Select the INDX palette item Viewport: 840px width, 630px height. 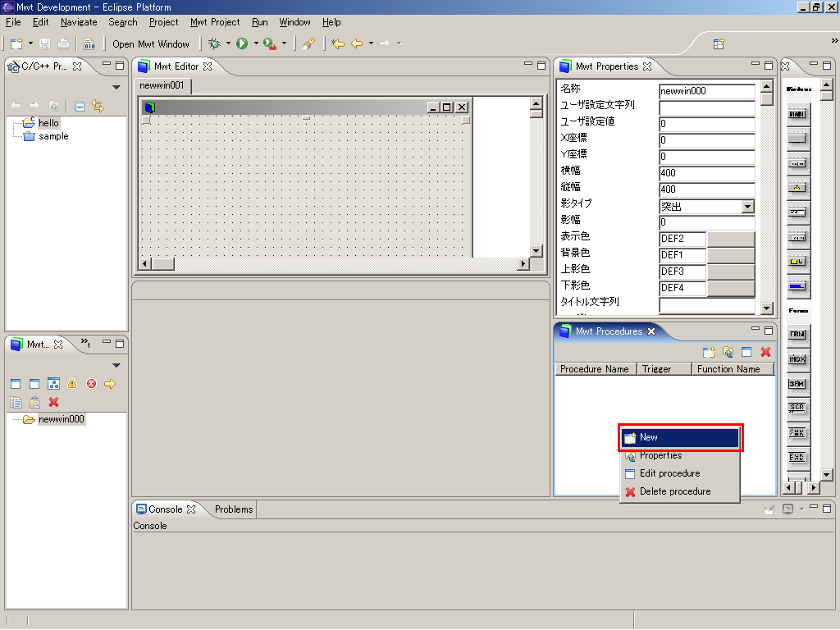click(x=797, y=359)
